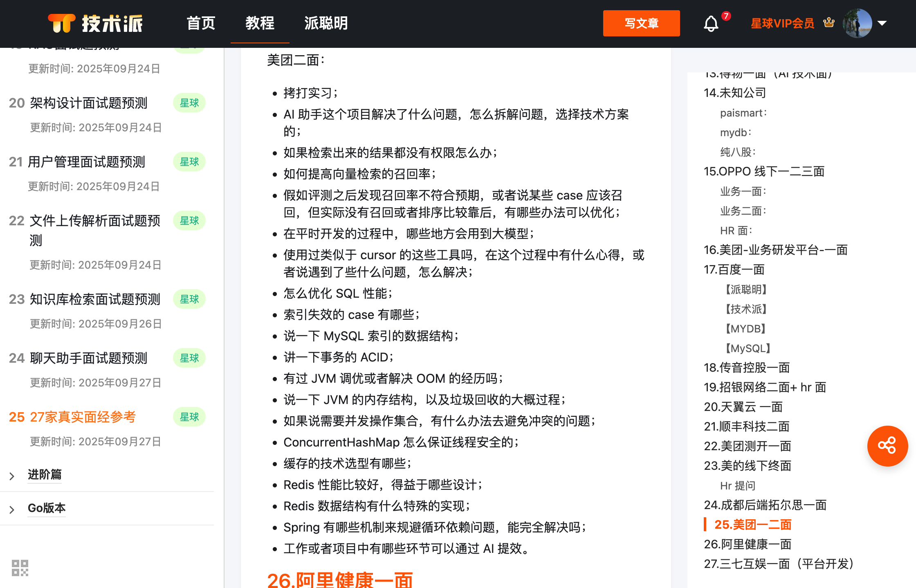Screen dimensions: 916x588
Task: Click the 星球 badge beside 聊天助手面试题预测
Action: point(189,358)
